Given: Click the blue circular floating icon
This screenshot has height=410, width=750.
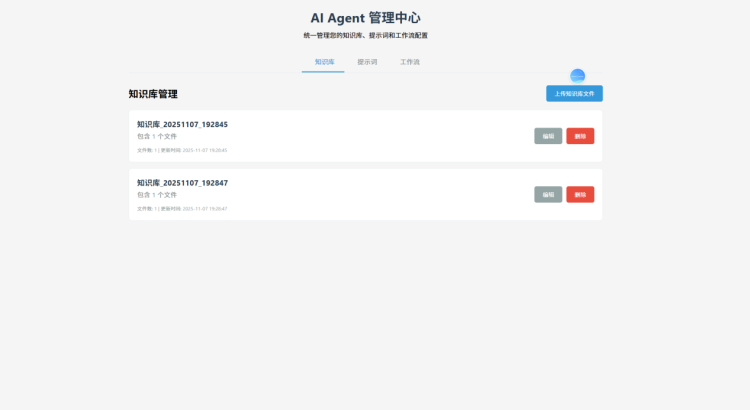Looking at the screenshot, I should coord(577,76).
